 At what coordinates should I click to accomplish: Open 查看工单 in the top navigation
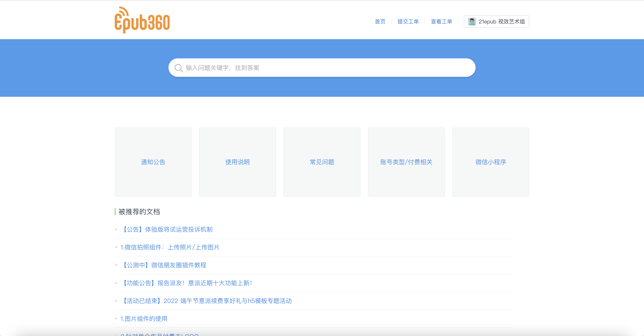pos(441,22)
